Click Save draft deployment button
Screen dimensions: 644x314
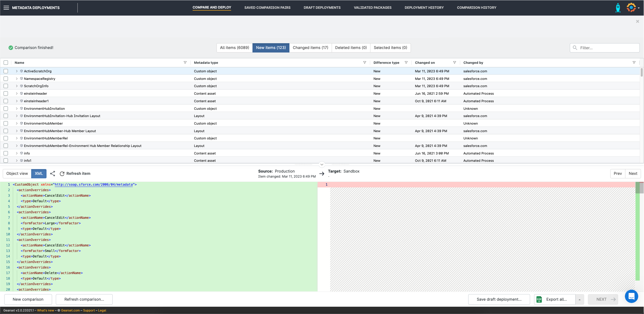click(499, 299)
